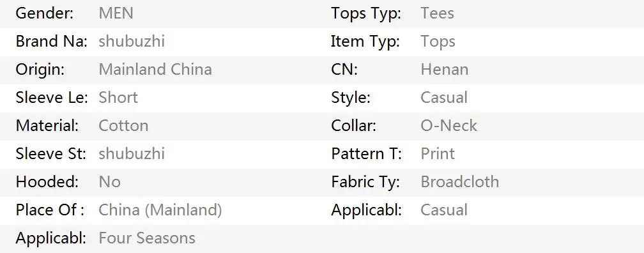Select the Cotton material value
Screen dimensions: 644x253
point(123,125)
